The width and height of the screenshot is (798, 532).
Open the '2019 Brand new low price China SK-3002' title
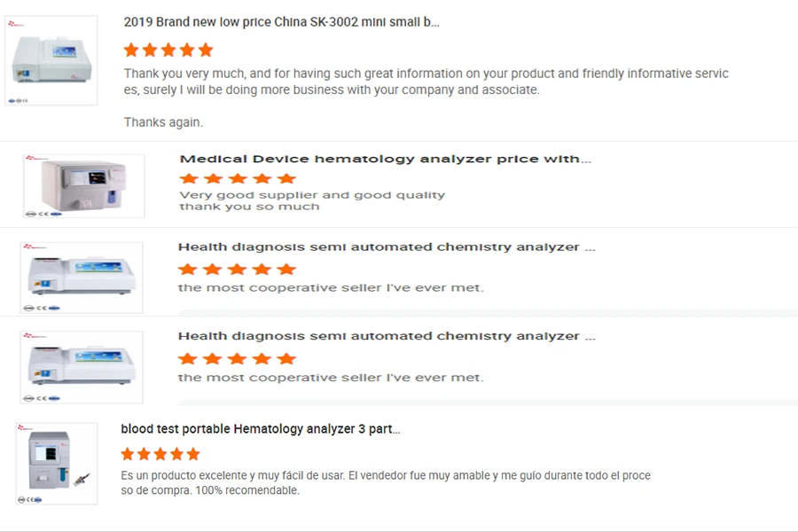281,22
